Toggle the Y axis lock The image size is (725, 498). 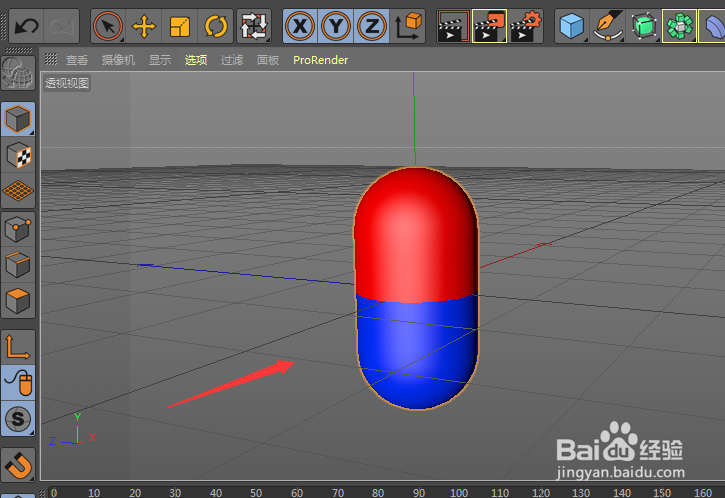(x=336, y=26)
